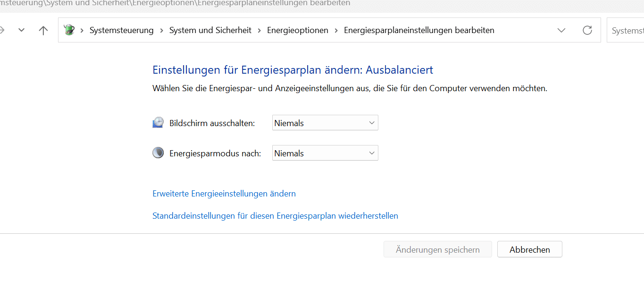Select Energiesparplaneinstellungen bearbeiten breadcrumb item
Viewport: 644px width, 281px height.
tap(419, 30)
